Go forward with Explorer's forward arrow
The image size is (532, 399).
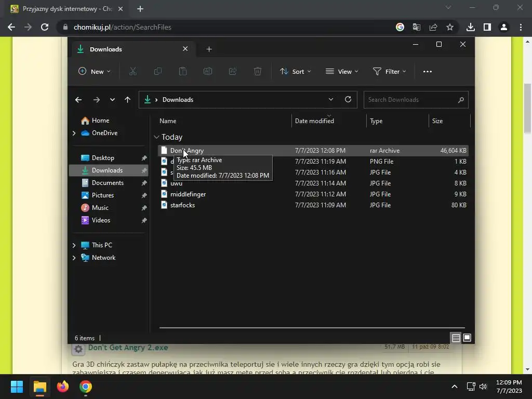coord(96,100)
